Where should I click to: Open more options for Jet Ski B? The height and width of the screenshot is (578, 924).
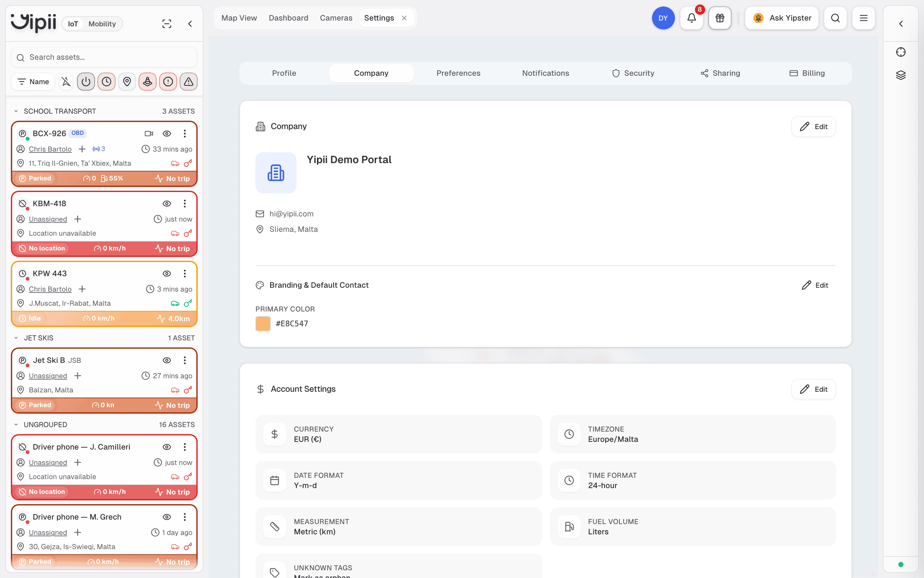[x=185, y=360]
